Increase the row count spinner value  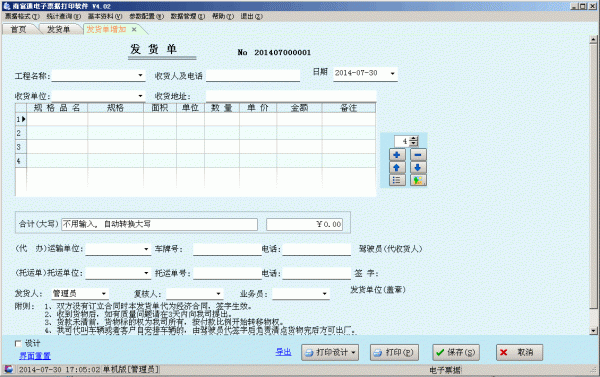tap(414, 139)
